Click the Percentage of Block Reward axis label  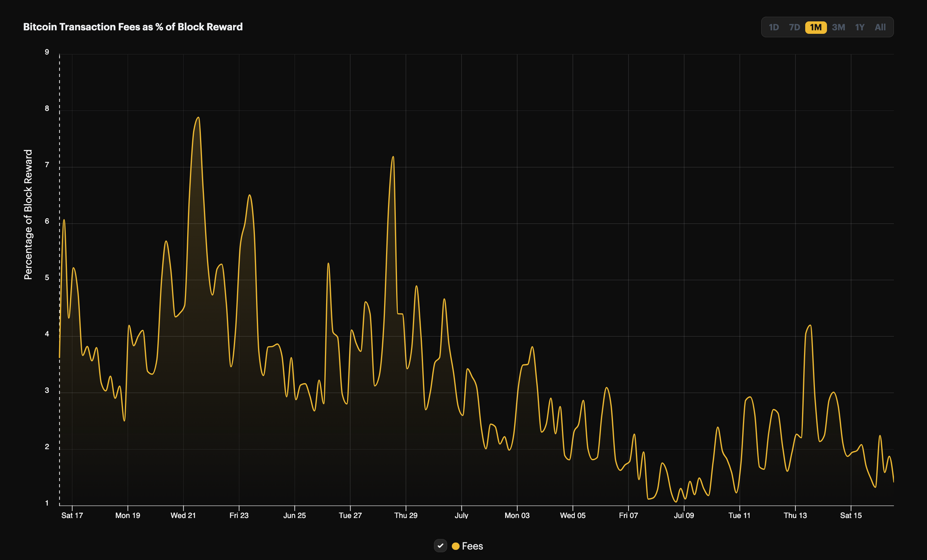pyautogui.click(x=28, y=214)
